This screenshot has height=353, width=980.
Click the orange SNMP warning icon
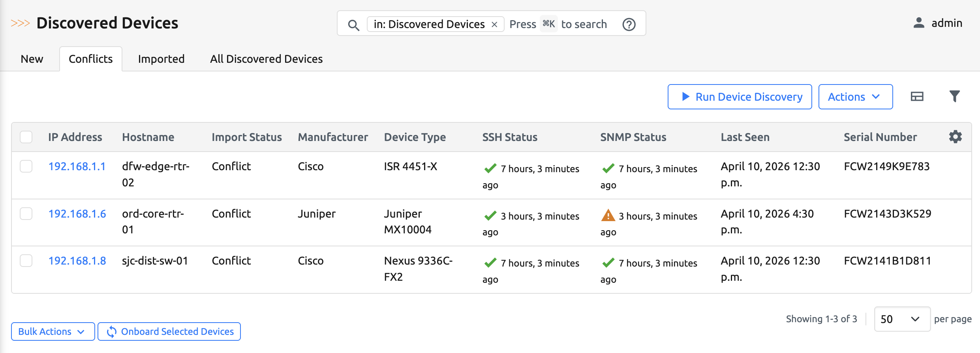608,216
